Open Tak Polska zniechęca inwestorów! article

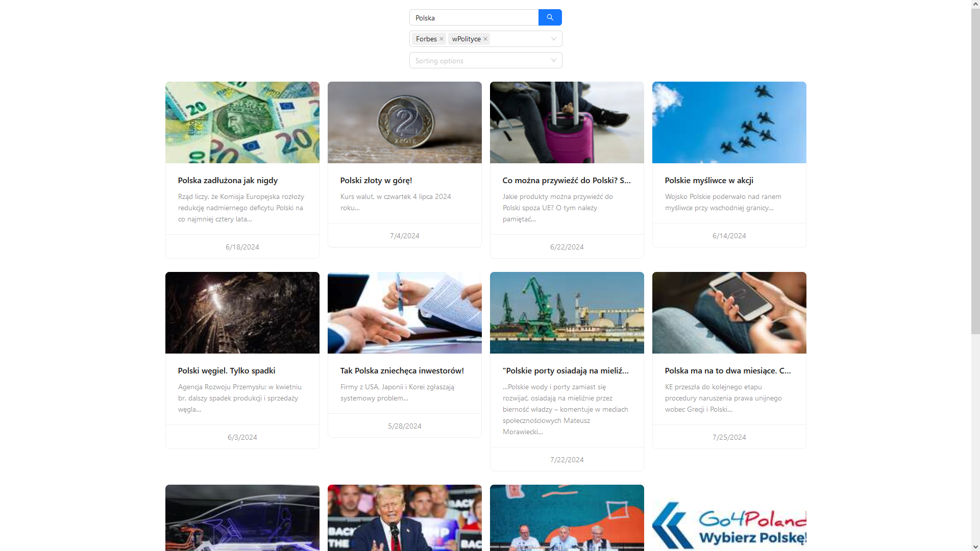pos(402,370)
